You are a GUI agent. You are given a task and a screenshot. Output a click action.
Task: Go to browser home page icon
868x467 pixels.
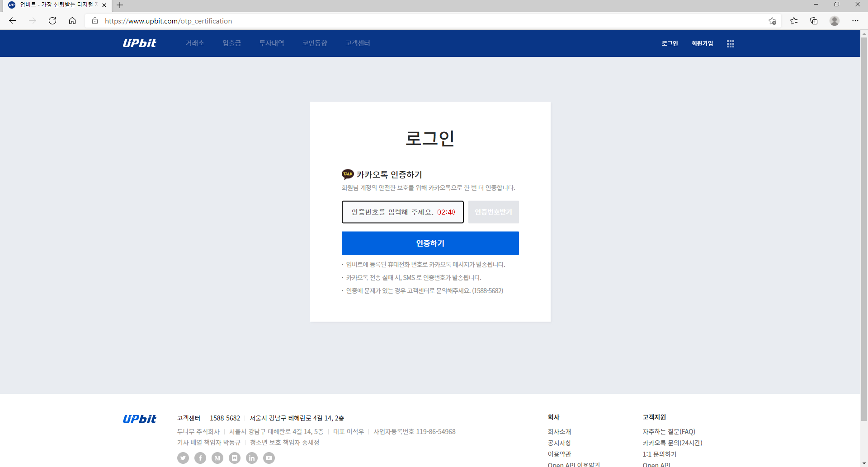tap(72, 21)
